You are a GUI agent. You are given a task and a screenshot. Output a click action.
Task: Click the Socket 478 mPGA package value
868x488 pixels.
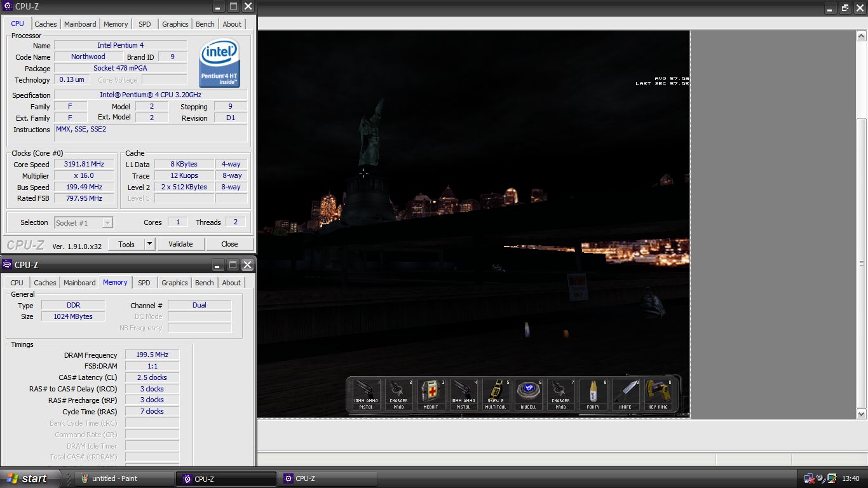pyautogui.click(x=121, y=68)
